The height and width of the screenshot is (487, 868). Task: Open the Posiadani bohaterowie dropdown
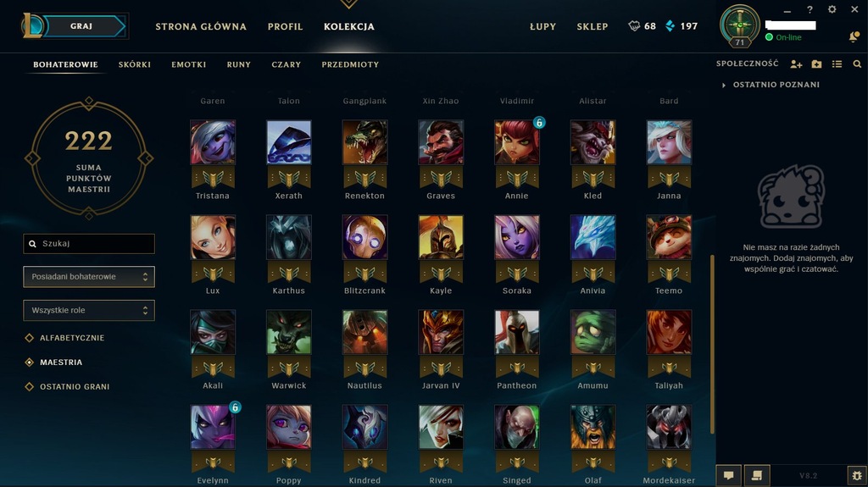88,277
